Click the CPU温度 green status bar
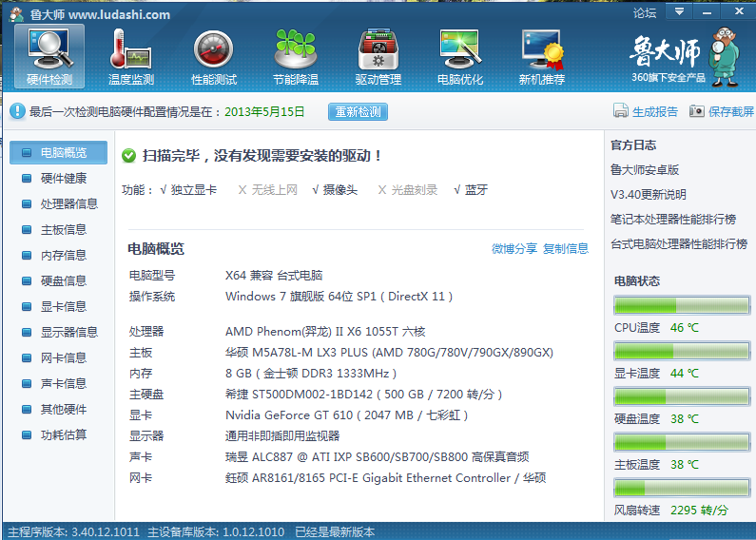Screen dimensions: 756x540 680,305
